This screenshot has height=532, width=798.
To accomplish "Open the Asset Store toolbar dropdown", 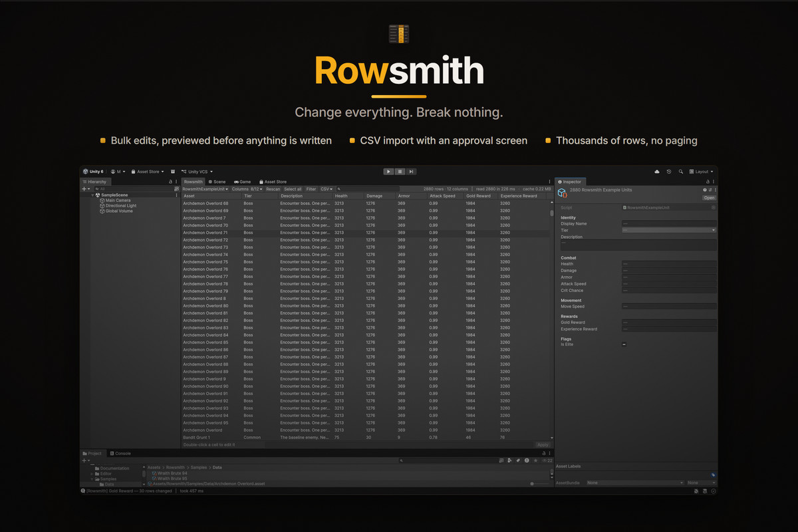I will pos(147,172).
